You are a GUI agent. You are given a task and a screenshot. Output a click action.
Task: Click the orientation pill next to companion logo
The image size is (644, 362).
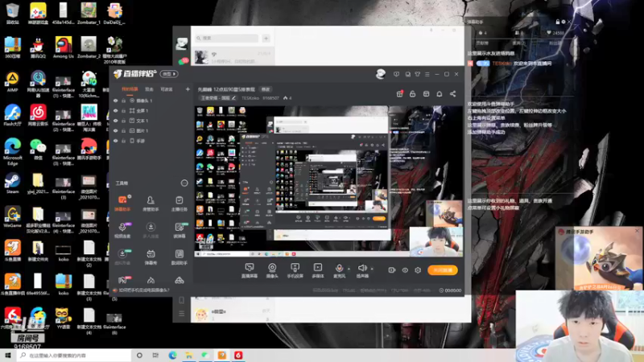click(169, 74)
